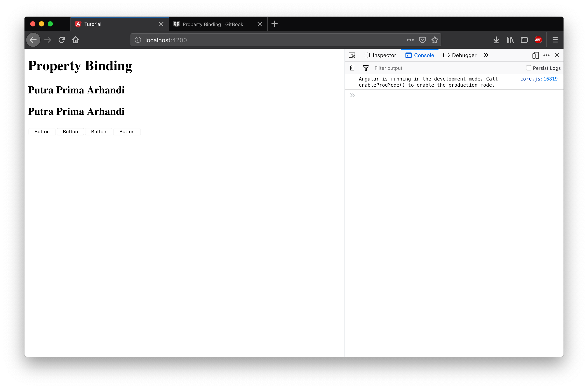Image resolution: width=588 pixels, height=389 pixels.
Task: Open the Firefox hamburger menu
Action: click(555, 40)
